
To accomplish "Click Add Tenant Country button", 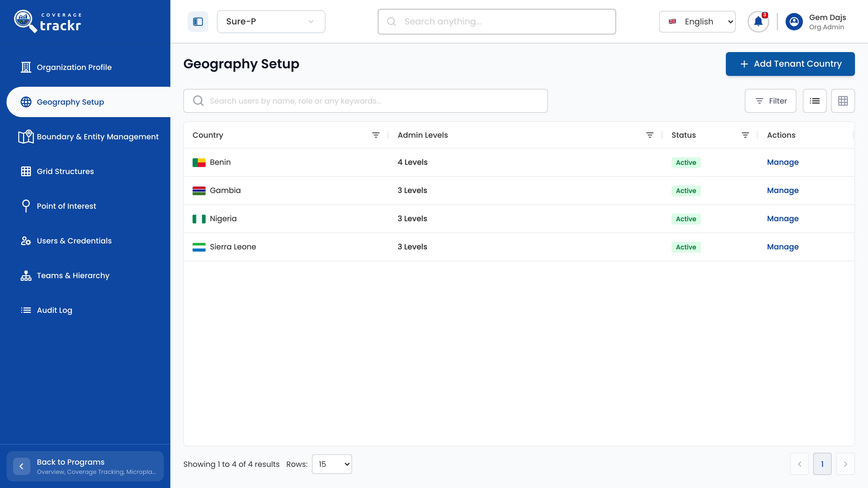I will (x=790, y=64).
